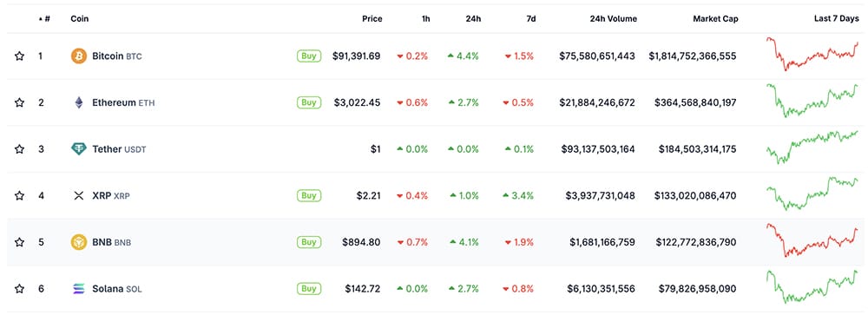Viewport: 868px width, 315px height.
Task: Sort by the 7d change column
Action: (531, 19)
